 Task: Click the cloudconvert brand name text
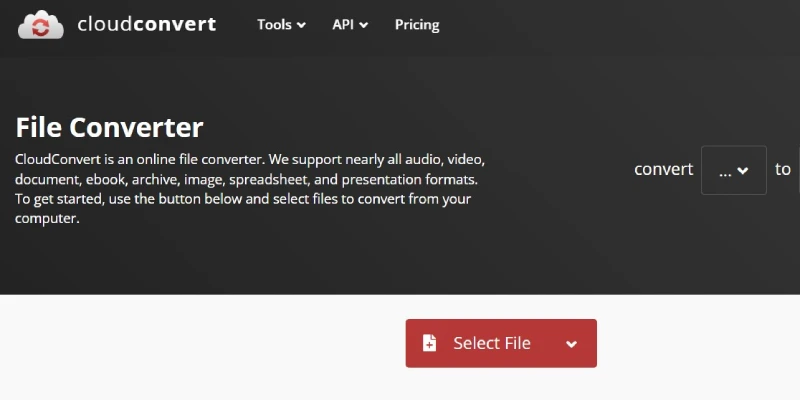click(x=147, y=24)
